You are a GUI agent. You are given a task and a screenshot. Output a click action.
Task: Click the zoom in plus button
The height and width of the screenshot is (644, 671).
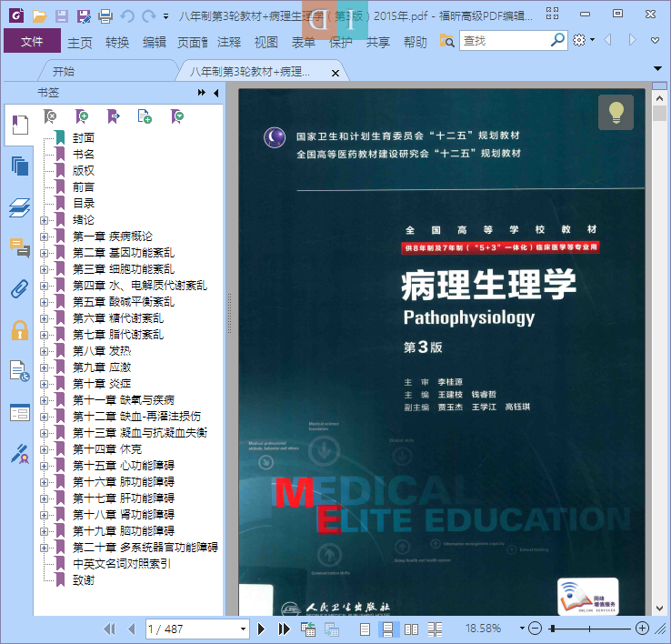click(x=642, y=629)
